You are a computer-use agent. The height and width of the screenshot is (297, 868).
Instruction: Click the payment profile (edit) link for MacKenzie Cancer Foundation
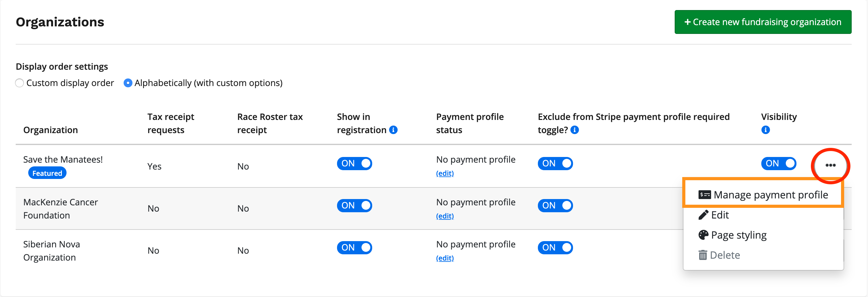pyautogui.click(x=445, y=216)
